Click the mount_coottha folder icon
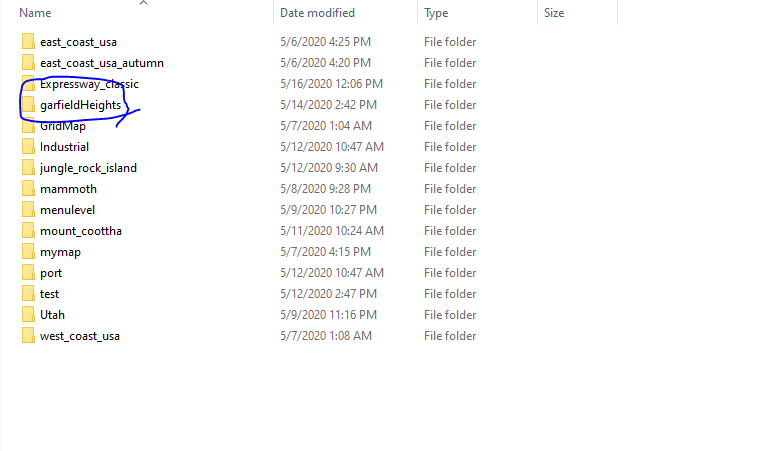 point(28,231)
